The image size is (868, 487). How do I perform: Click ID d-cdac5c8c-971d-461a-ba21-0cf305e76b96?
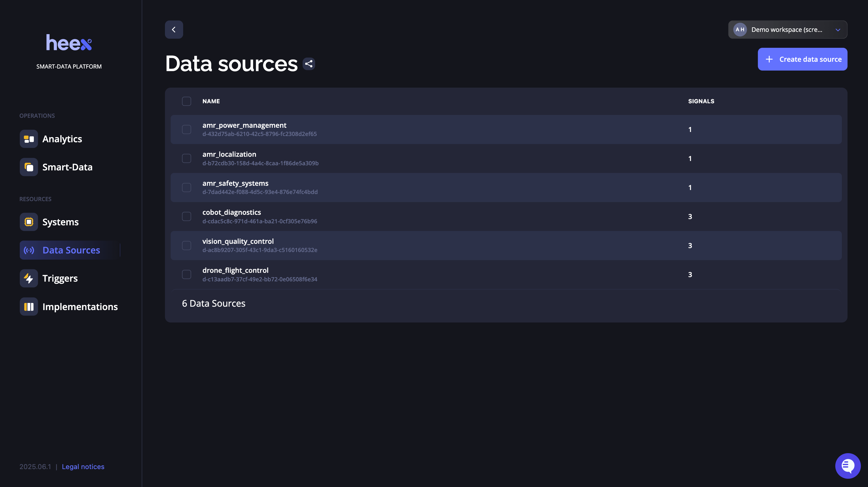click(259, 221)
